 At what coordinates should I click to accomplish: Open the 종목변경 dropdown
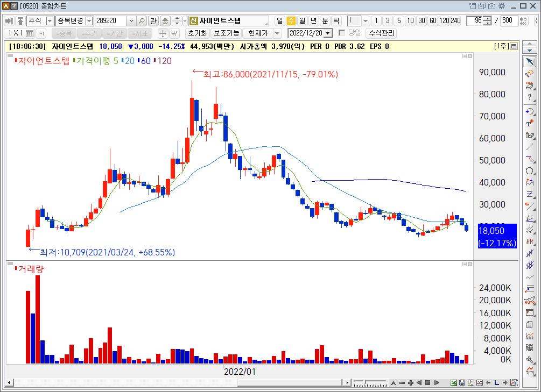click(x=89, y=21)
